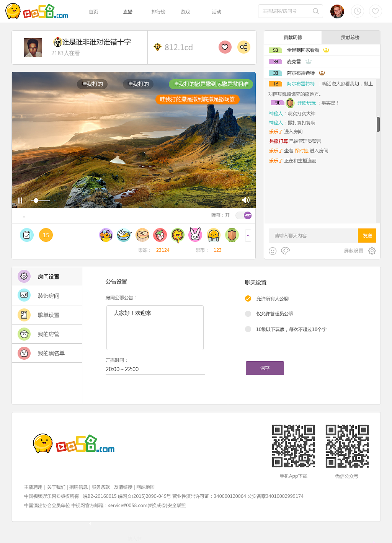Open the chat color palette icon
This screenshot has height=543, width=392.
286,251
